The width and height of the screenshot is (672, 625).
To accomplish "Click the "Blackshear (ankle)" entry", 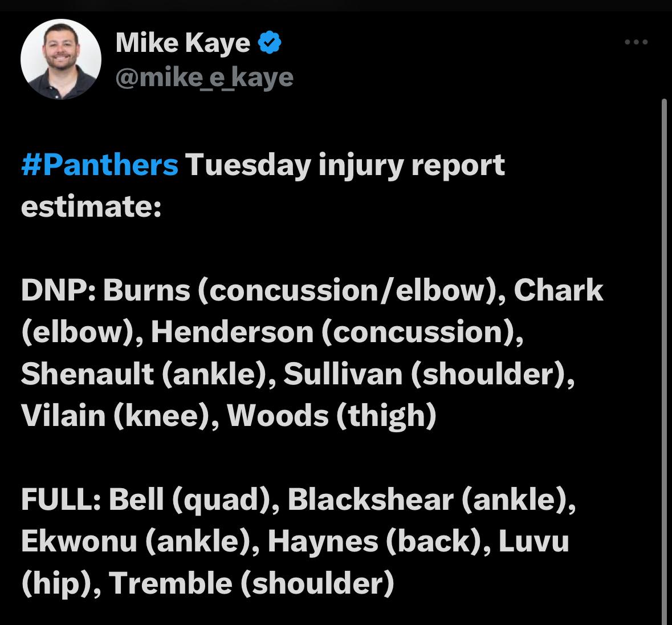I will (x=430, y=500).
